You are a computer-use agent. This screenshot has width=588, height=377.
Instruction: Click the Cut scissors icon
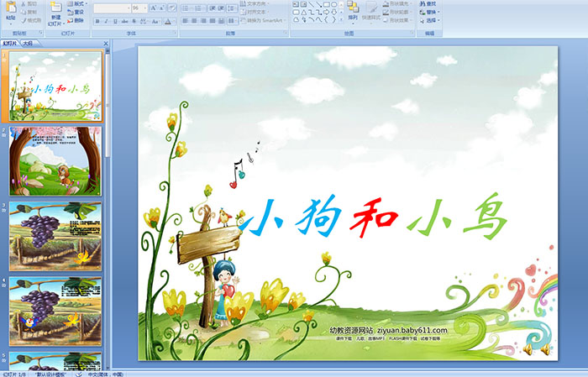click(32, 3)
